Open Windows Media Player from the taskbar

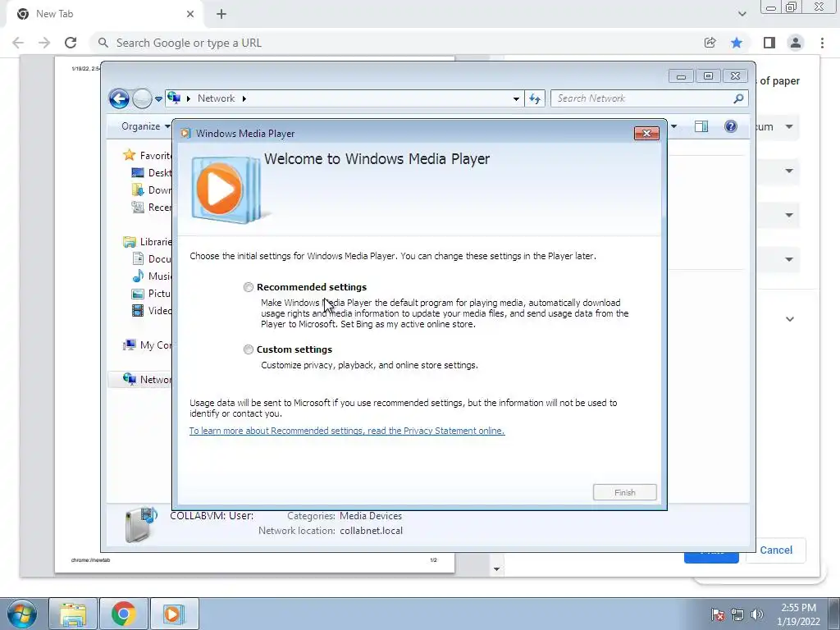tap(174, 614)
